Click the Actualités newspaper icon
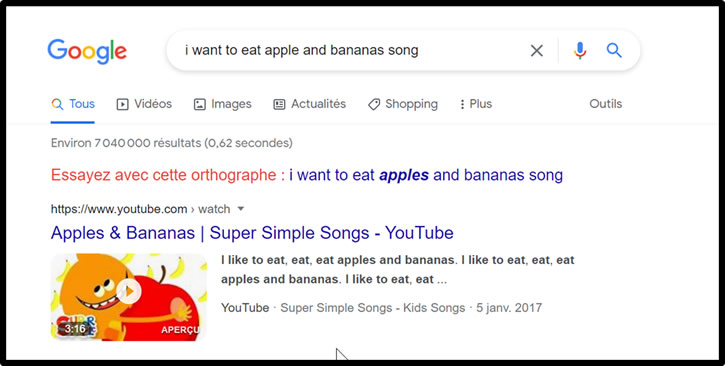The height and width of the screenshot is (366, 725). pyautogui.click(x=279, y=104)
